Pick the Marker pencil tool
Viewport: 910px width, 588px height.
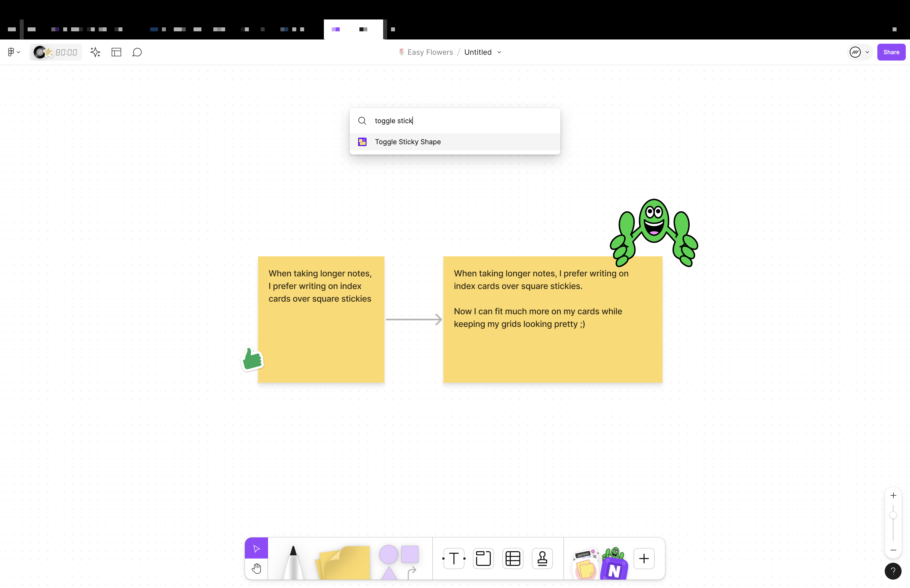point(293,561)
